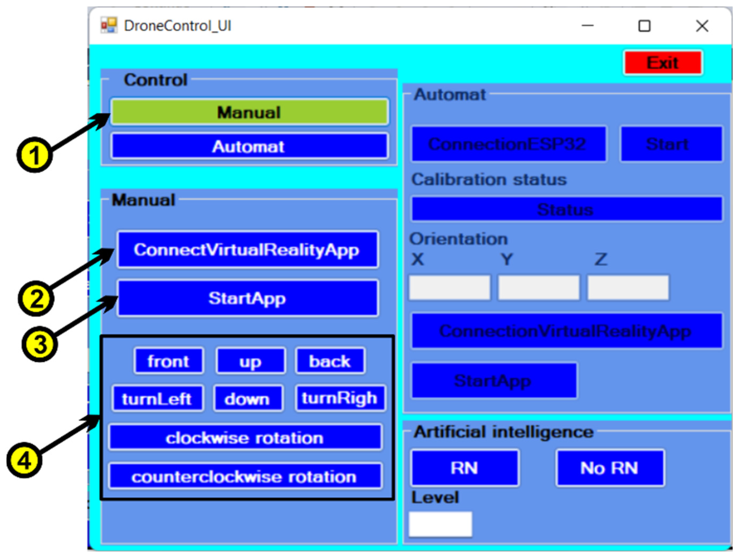Click the Level input field
742x560 pixels.
pos(440,524)
